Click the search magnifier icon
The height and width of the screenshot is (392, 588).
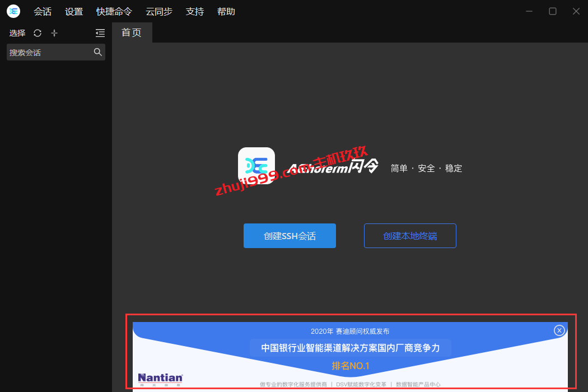click(98, 52)
